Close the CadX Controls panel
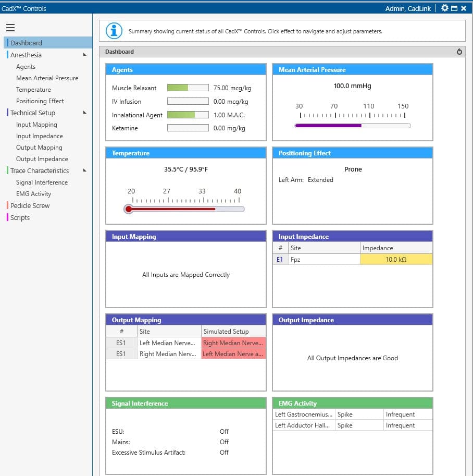 pos(464,8)
